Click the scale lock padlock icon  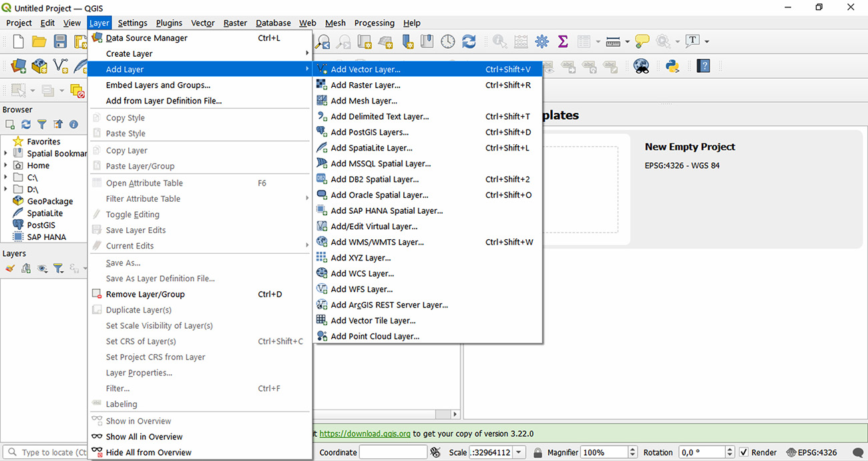(x=537, y=452)
